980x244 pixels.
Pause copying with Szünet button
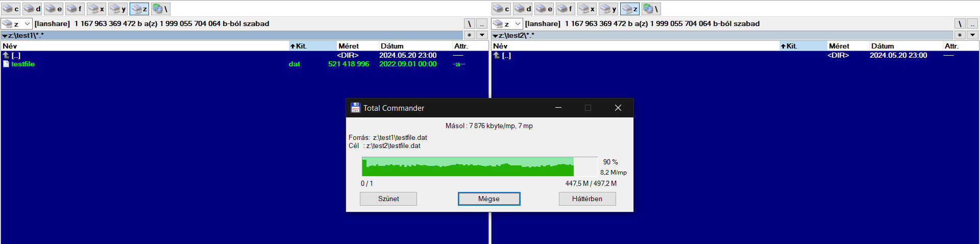[x=388, y=199]
